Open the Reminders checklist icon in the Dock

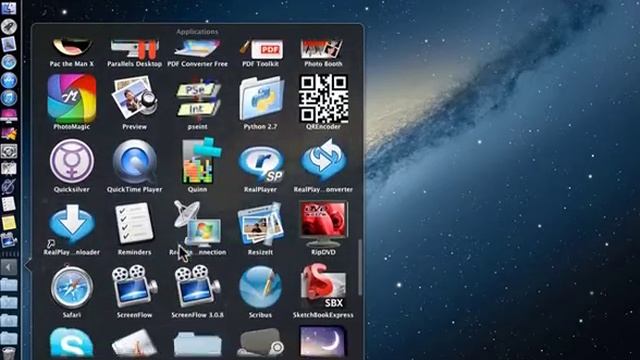coord(9,204)
